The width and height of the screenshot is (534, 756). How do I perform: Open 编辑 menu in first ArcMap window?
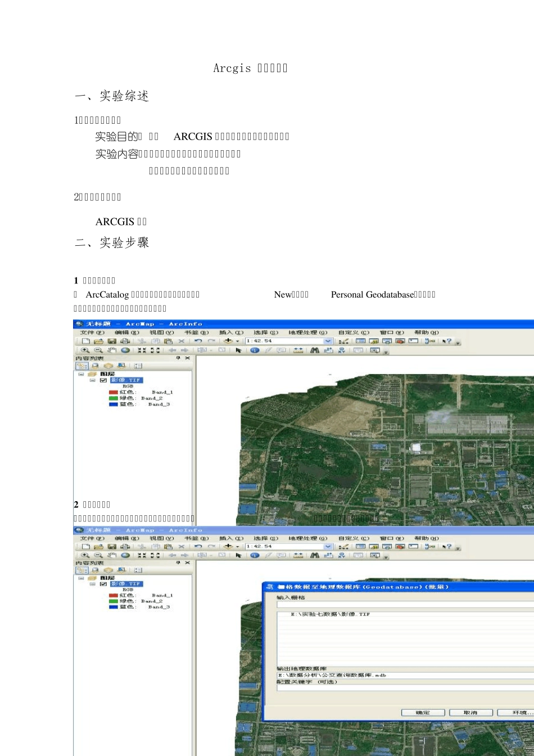point(126,332)
